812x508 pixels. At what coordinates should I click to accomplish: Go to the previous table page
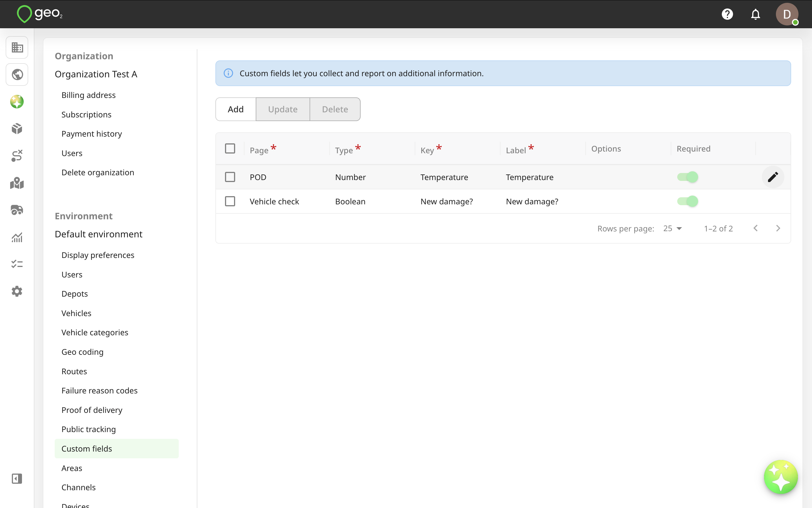tap(756, 229)
